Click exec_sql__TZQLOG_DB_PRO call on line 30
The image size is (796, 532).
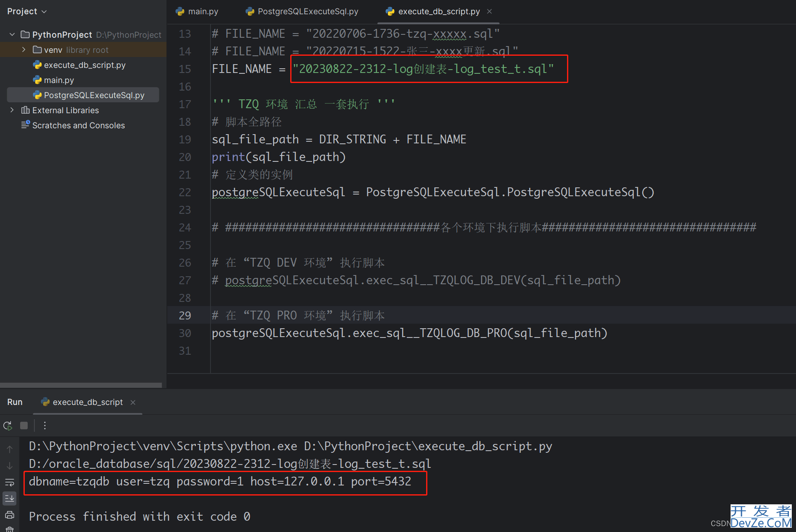coord(409,333)
